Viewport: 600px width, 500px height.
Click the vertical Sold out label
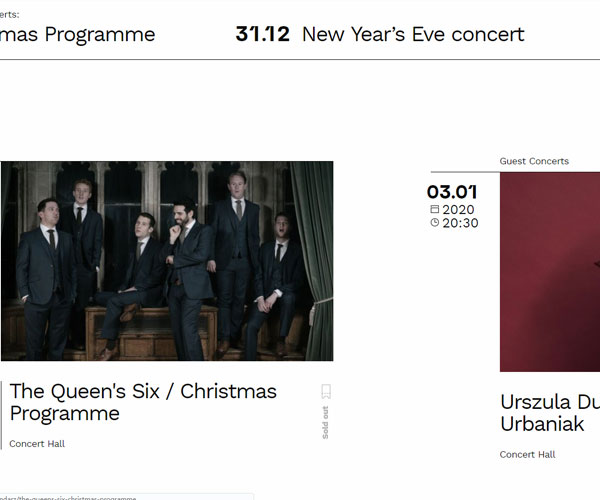pyautogui.click(x=325, y=422)
